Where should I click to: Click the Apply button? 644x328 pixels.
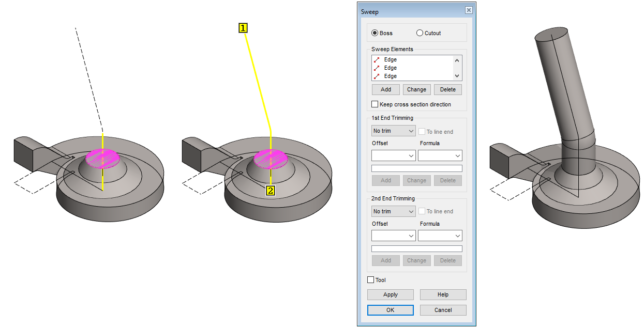coord(390,294)
